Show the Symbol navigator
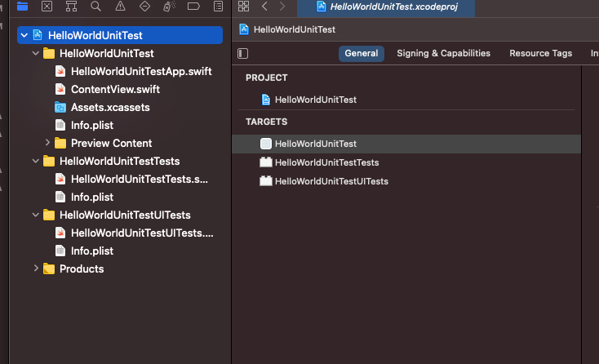599x364 pixels. click(x=72, y=7)
